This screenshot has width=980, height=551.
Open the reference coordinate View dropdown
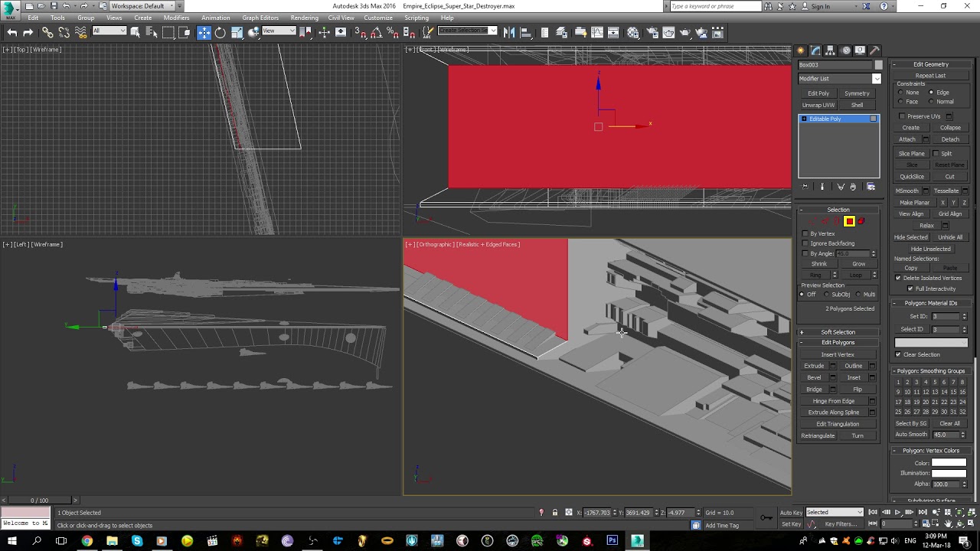[279, 31]
